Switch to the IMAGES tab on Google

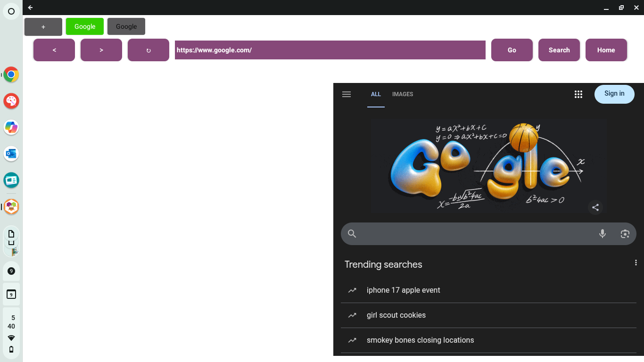click(x=403, y=94)
